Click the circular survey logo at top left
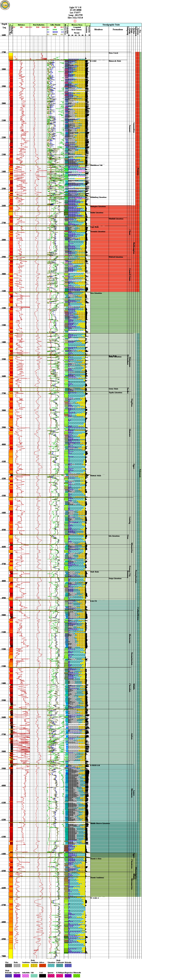This screenshot has height=980, width=184. [5, 5]
